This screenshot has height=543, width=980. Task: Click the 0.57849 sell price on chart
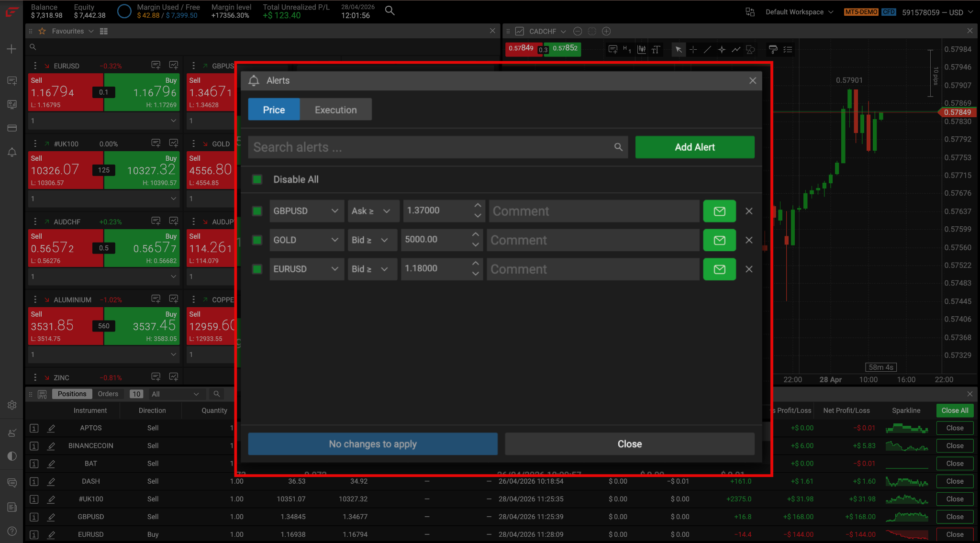click(521, 48)
